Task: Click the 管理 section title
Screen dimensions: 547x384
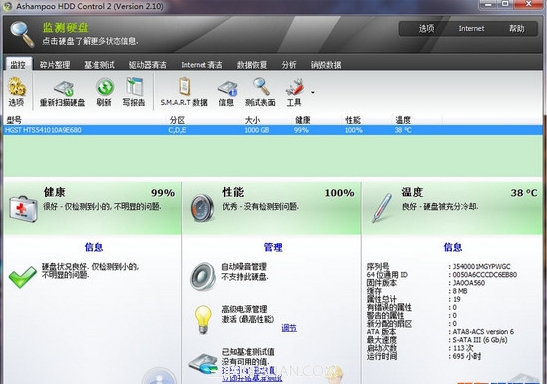Action: (x=273, y=247)
